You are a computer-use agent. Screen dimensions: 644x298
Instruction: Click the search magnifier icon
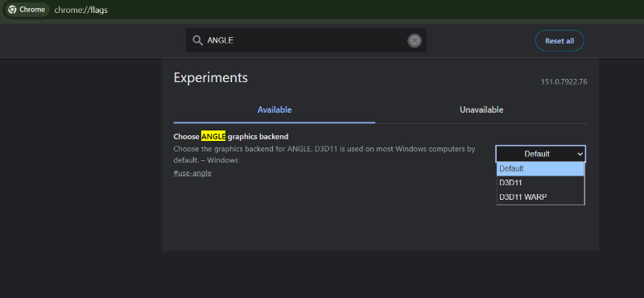tap(197, 40)
